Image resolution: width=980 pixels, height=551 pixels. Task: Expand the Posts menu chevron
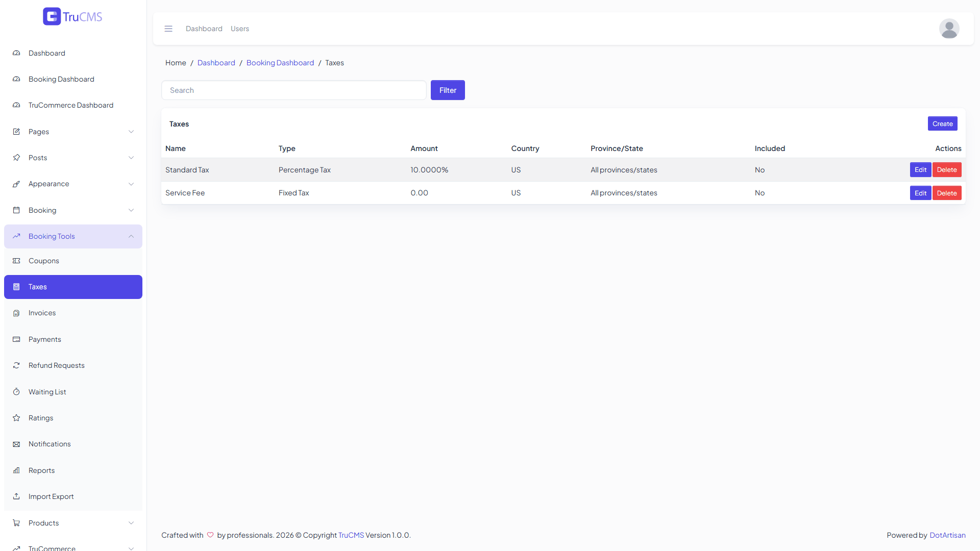click(x=131, y=158)
